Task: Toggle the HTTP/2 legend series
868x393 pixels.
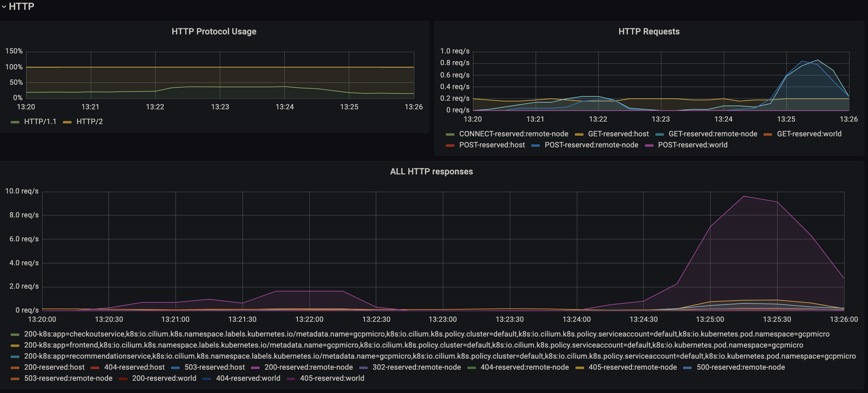Action: point(90,122)
